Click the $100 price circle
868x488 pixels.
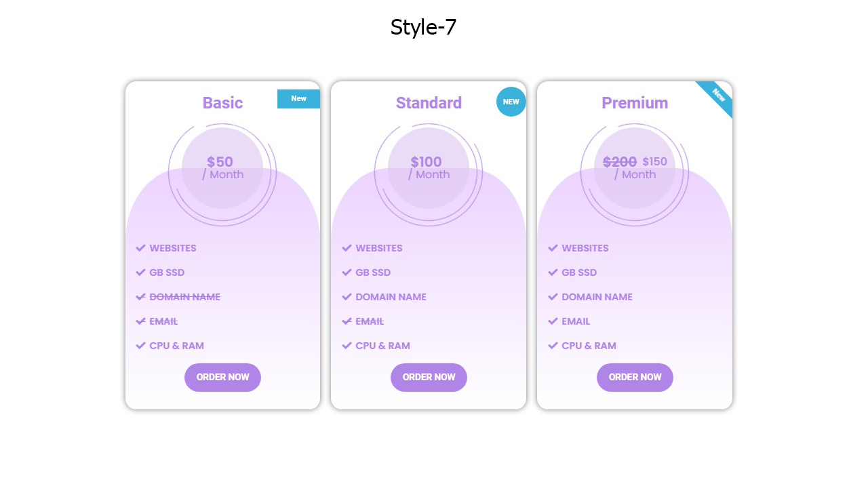(x=429, y=167)
